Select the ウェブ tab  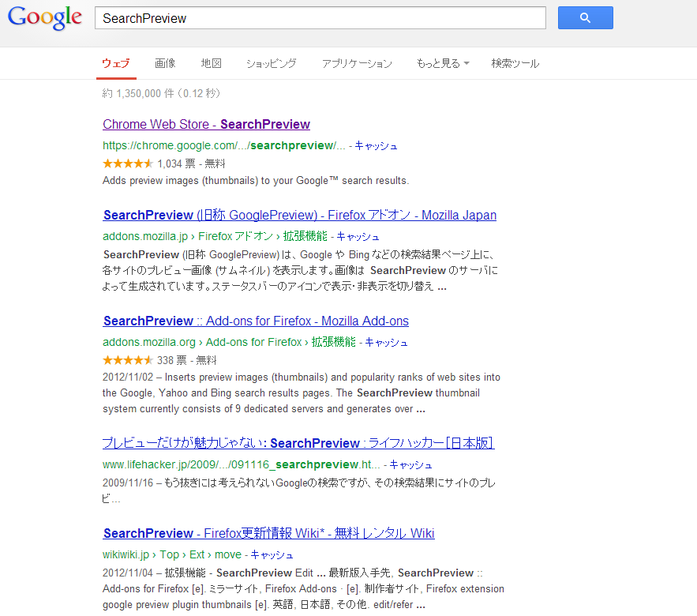116,64
